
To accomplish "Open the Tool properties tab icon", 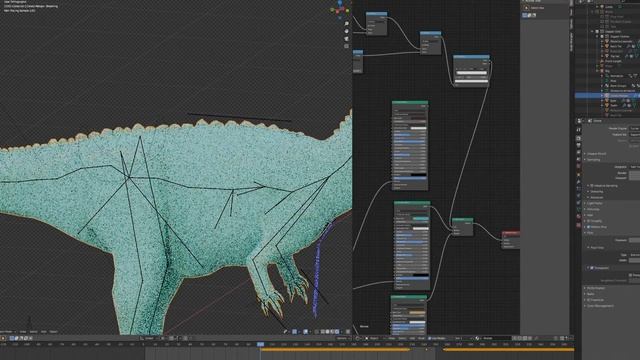I will click(x=579, y=130).
